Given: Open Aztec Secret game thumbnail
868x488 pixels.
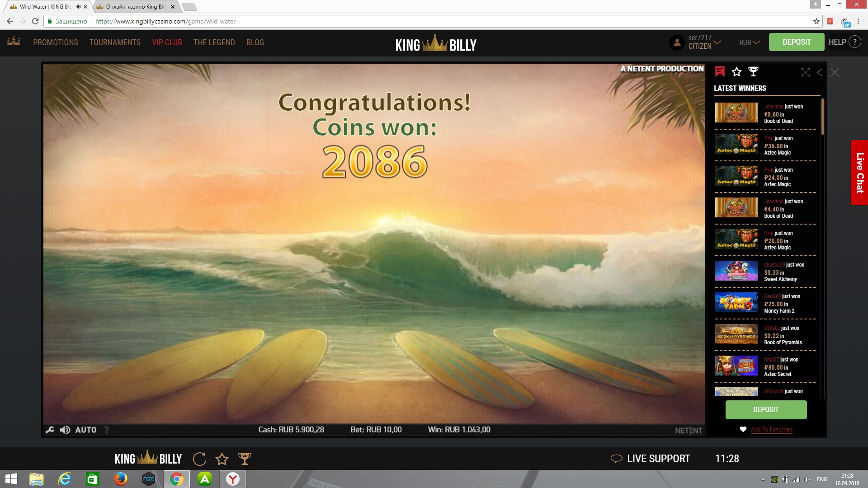Looking at the screenshot, I should coord(736,366).
